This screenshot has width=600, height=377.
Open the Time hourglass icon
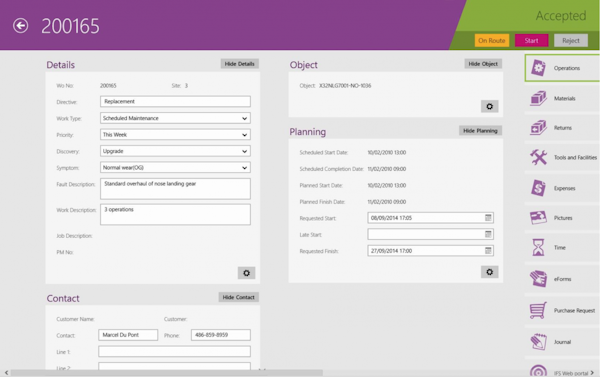point(538,247)
